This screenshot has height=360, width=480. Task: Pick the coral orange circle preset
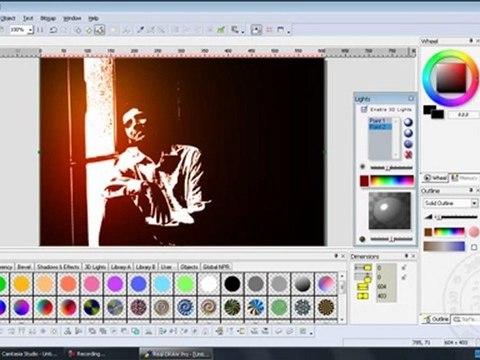point(68,284)
